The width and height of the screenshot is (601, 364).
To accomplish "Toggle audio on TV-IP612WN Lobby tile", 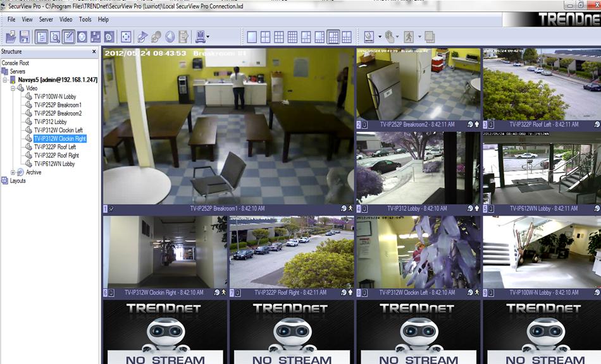I will point(597,207).
